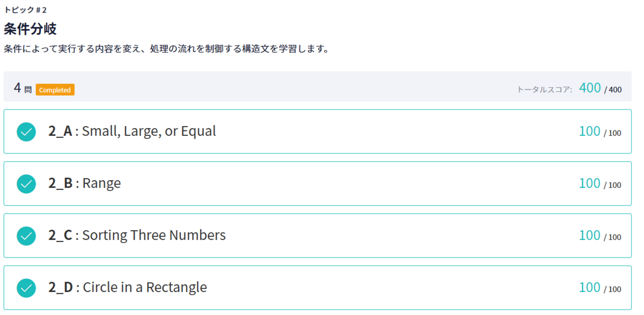This screenshot has width=644, height=315.
Task: Click the solved icon on Sorting Three Numbers
Action: [x=26, y=235]
